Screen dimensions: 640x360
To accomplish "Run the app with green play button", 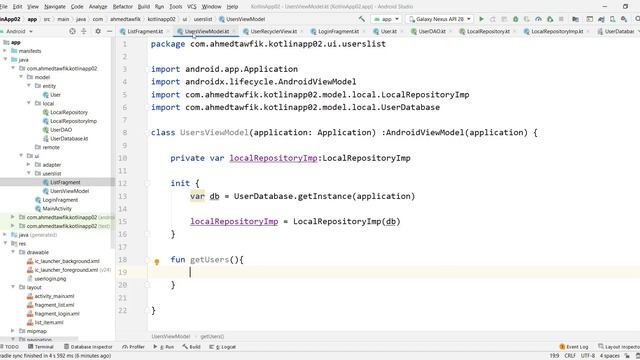I will (482, 19).
